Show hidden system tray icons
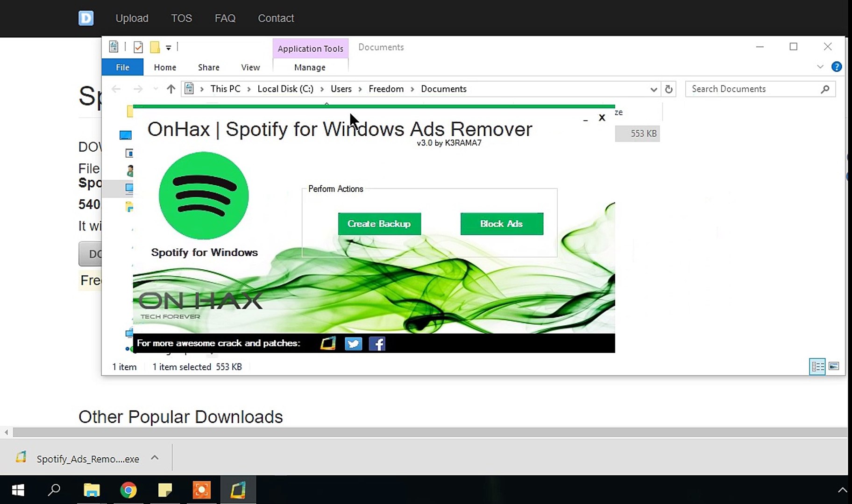852x504 pixels. click(842, 490)
